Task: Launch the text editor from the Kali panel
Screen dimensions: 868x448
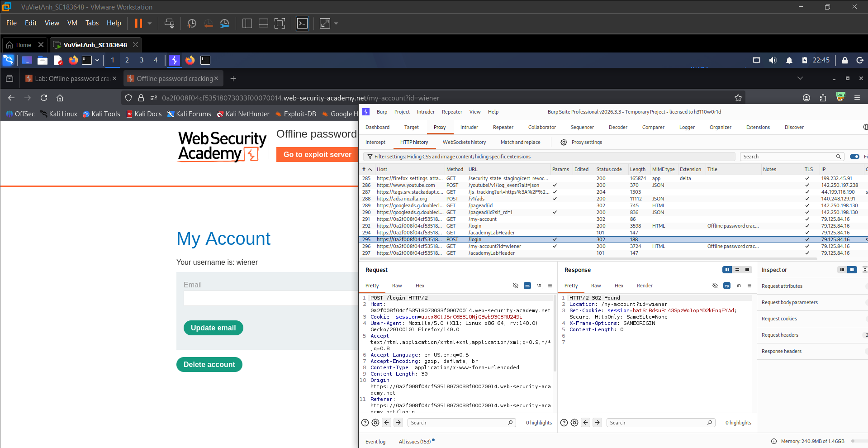Action: (x=58, y=60)
